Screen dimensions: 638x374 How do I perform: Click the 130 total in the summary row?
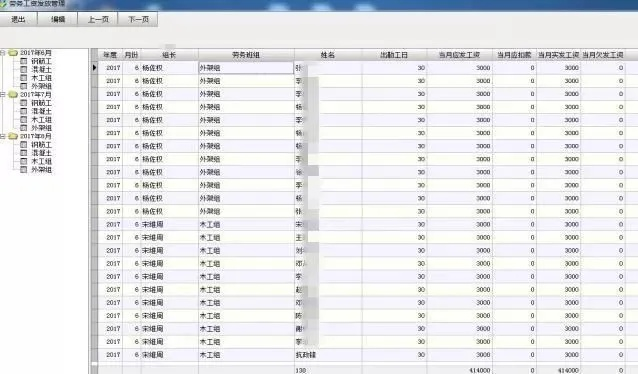point(301,370)
